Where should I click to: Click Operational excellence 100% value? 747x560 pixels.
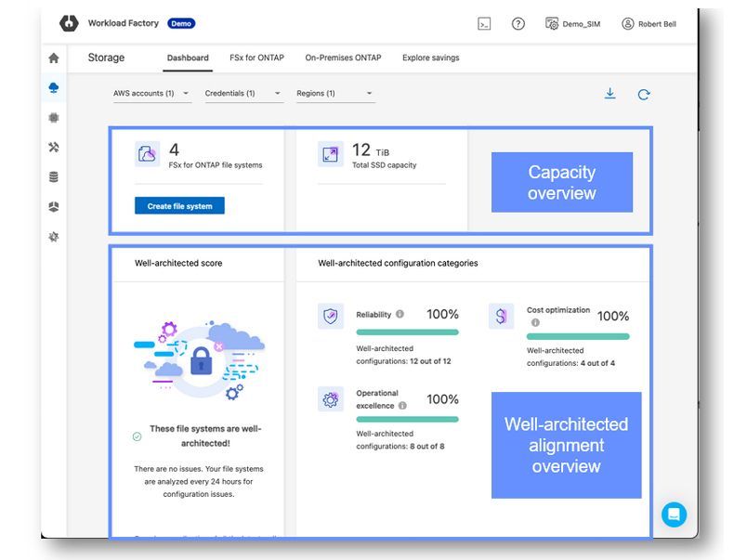(x=442, y=399)
